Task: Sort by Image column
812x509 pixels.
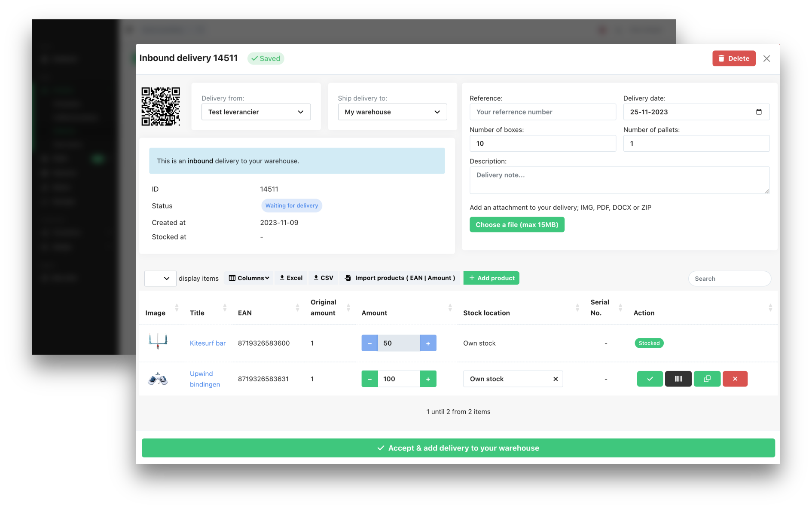Action: click(x=177, y=307)
